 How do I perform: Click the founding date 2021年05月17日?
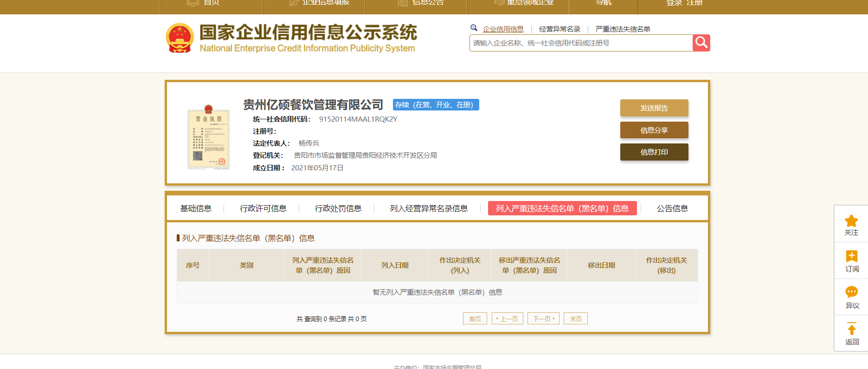pos(317,168)
